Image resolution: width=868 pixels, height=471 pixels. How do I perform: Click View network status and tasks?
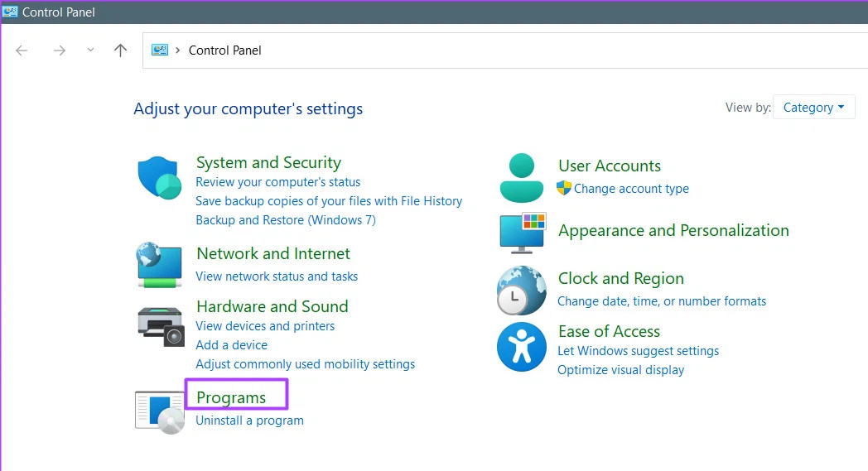(x=277, y=276)
